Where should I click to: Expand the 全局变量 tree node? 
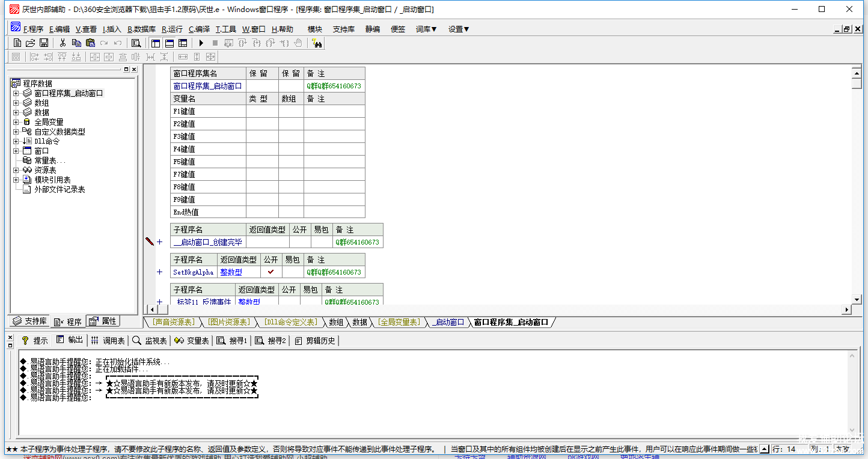click(16, 122)
